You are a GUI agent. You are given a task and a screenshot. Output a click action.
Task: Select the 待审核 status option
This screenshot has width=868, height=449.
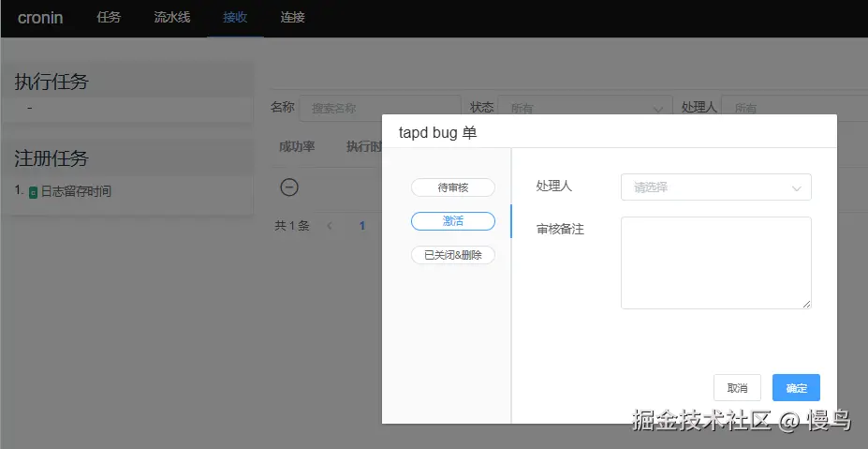click(x=453, y=187)
